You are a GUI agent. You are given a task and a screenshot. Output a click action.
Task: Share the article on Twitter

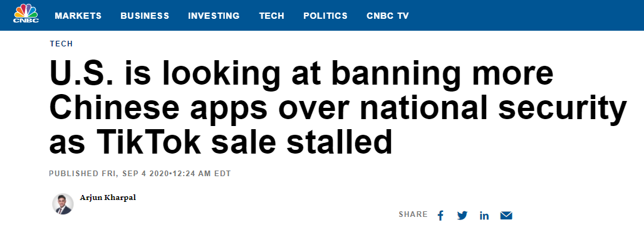click(x=462, y=215)
